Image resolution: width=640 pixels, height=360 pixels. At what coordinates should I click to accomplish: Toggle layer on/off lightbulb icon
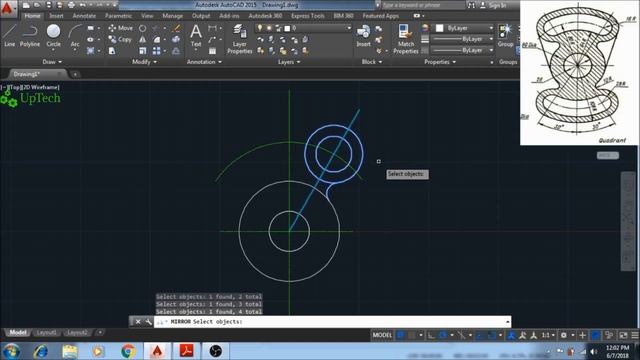point(260,28)
